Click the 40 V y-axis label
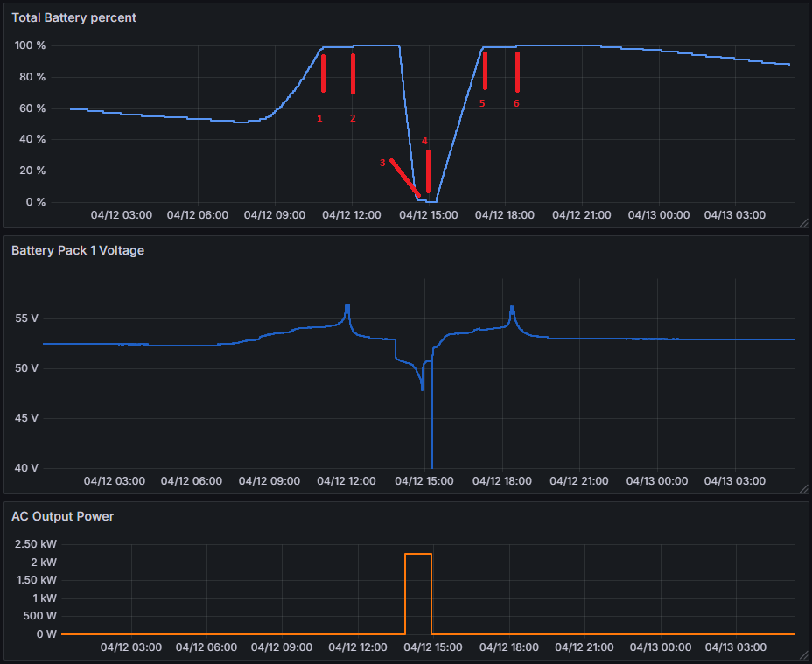The width and height of the screenshot is (812, 664). coord(26,468)
